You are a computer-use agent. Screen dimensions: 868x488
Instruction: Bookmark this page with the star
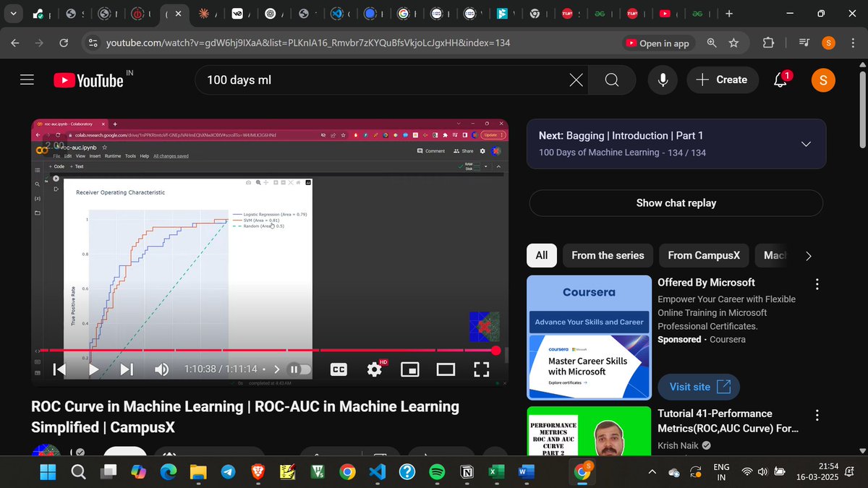733,43
